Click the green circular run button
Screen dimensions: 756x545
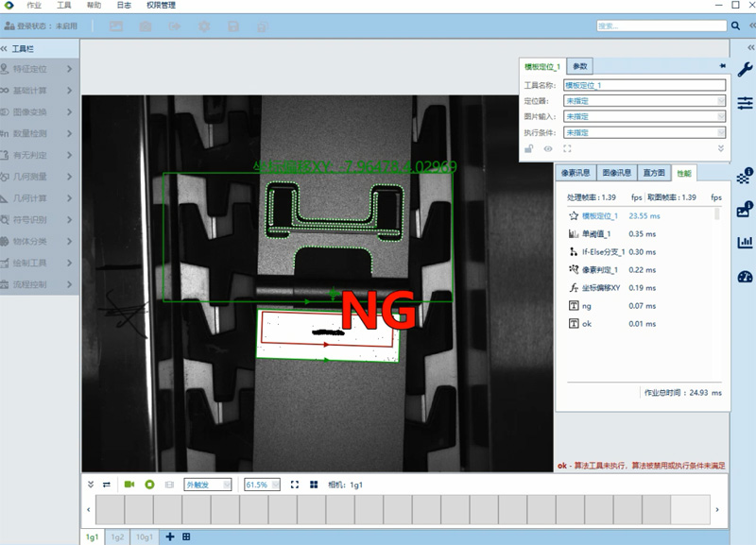(x=149, y=485)
